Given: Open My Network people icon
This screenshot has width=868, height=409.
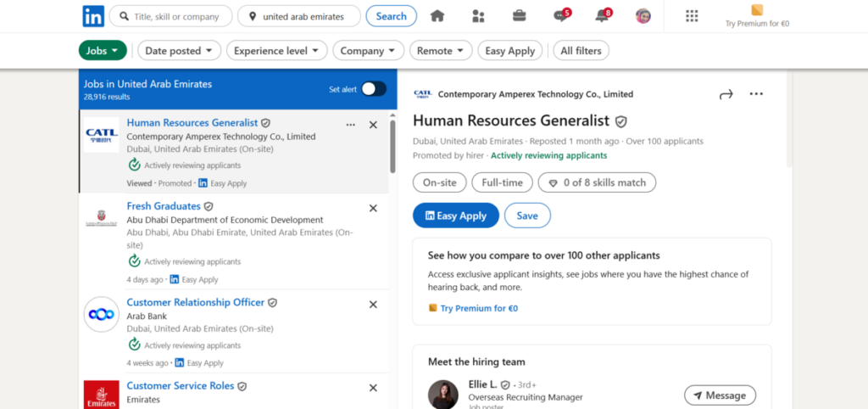Looking at the screenshot, I should [x=478, y=16].
